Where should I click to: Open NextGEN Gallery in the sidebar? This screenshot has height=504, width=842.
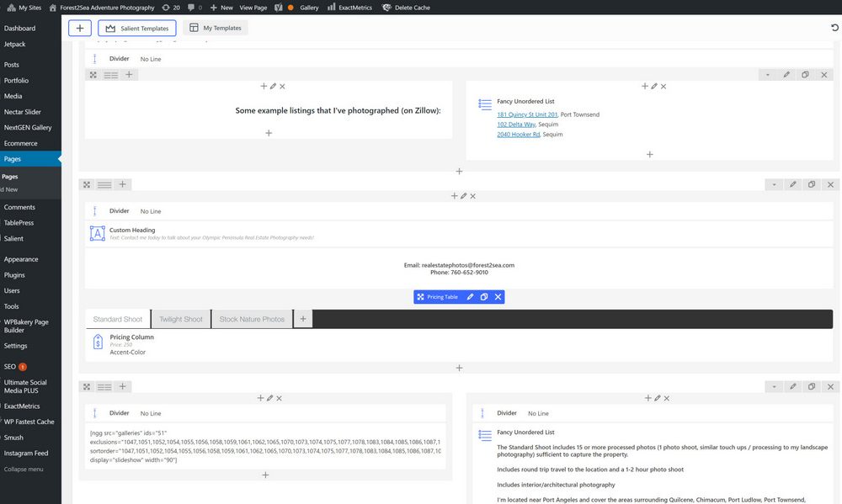coord(28,128)
